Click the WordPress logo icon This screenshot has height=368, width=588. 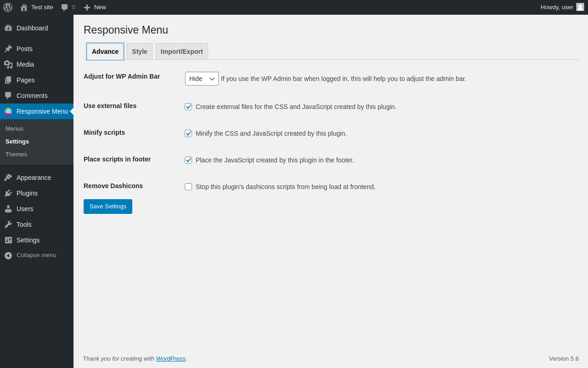click(x=8, y=7)
